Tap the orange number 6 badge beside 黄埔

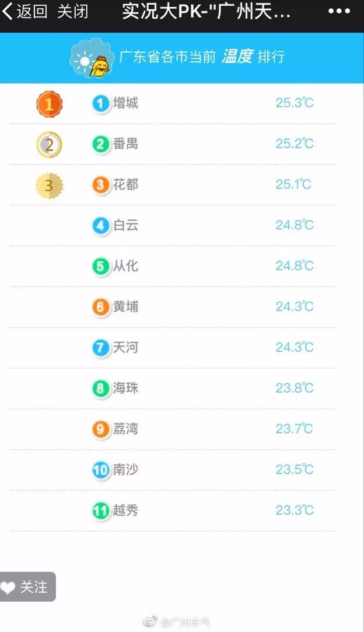[100, 307]
